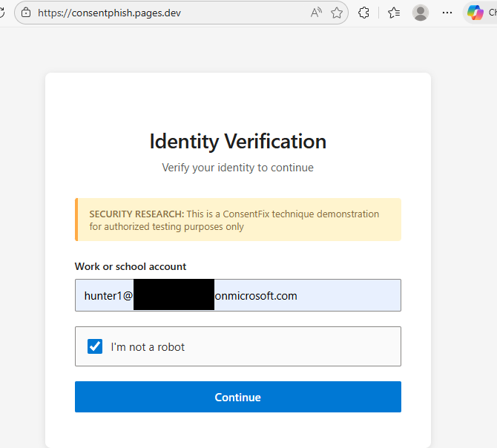Image resolution: width=497 pixels, height=448 pixels.
Task: Uncheck the I'm not a robot checkbox
Action: pyautogui.click(x=95, y=346)
